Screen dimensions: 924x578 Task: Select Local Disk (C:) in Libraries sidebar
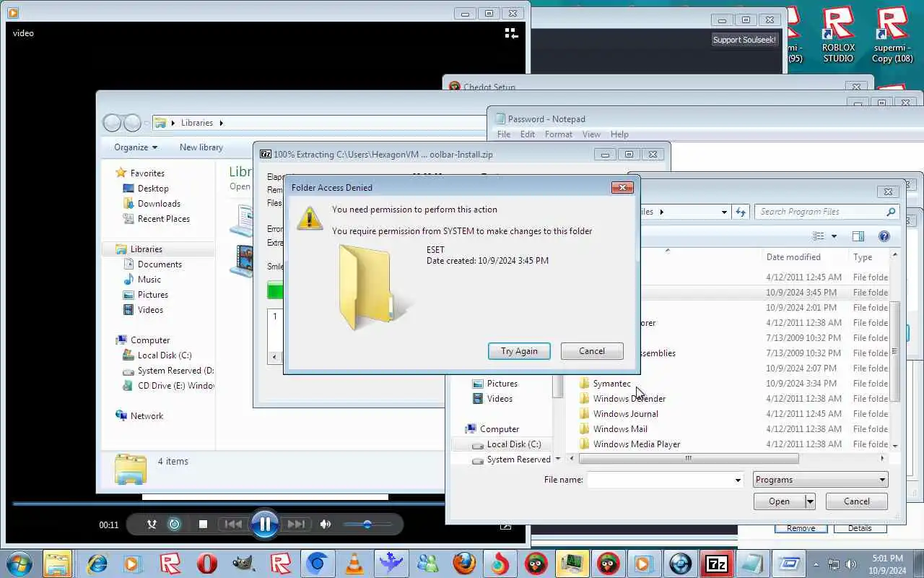(165, 355)
